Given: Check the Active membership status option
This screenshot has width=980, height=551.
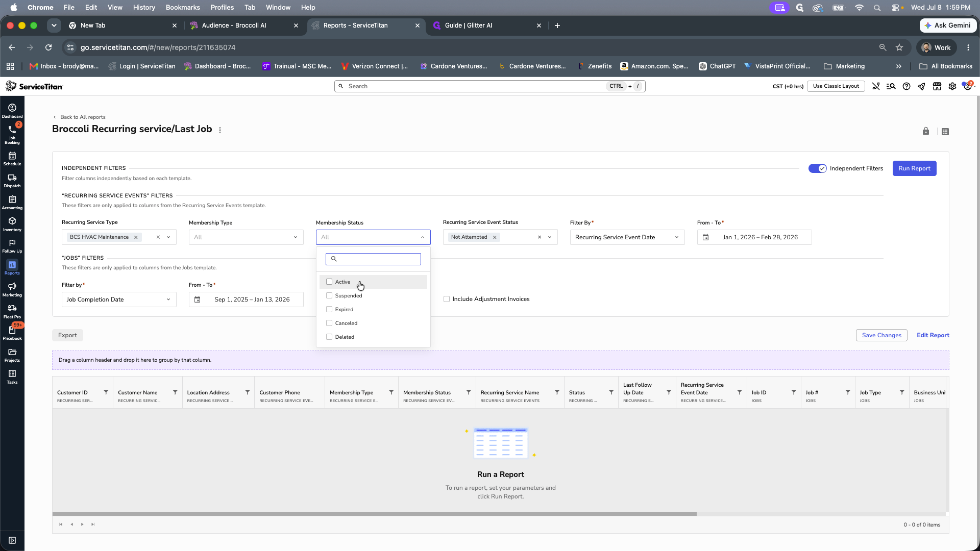Looking at the screenshot, I should tap(329, 282).
